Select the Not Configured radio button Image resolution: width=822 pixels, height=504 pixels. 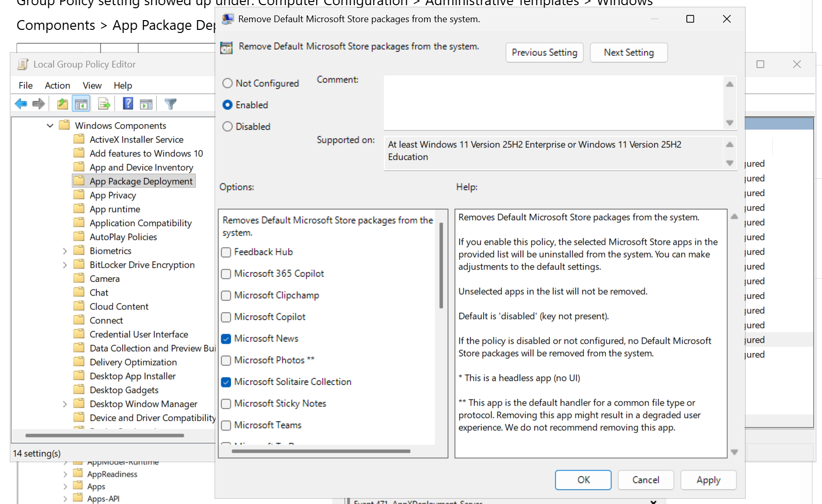[227, 83]
